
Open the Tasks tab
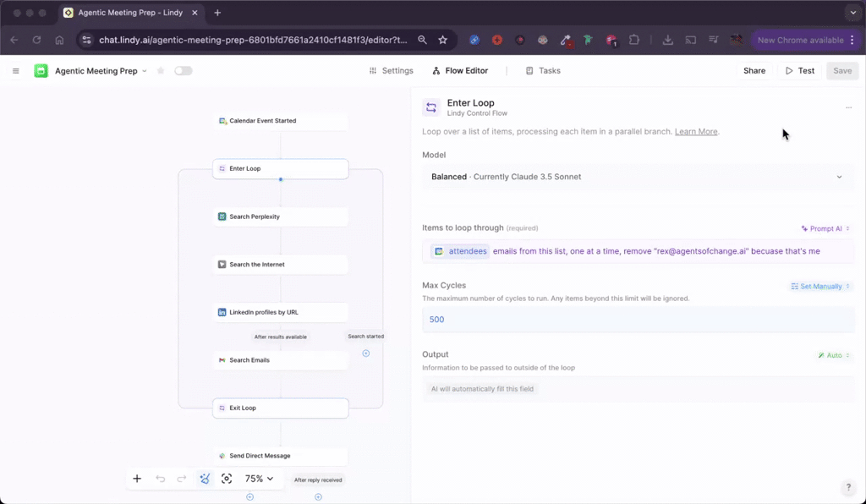543,71
